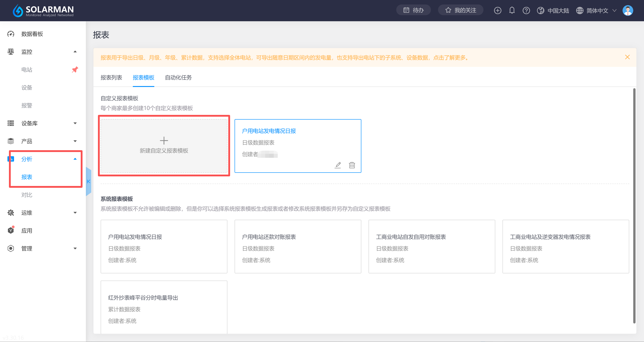This screenshot has width=644, height=342.
Task: Switch to the 自动化任务 tab
Action: click(x=178, y=78)
